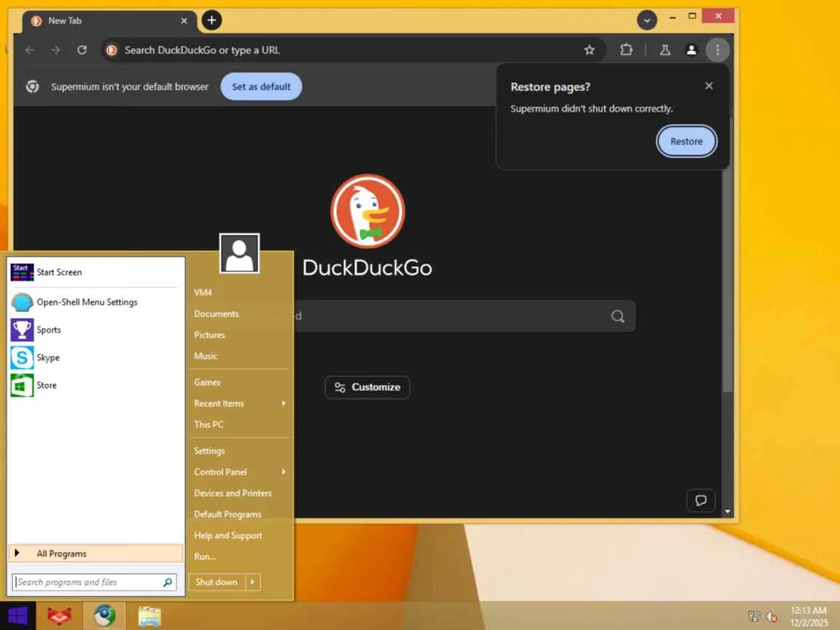Click the DuckDuckGo search magnifier icon
This screenshot has width=840, height=630.
(618, 316)
